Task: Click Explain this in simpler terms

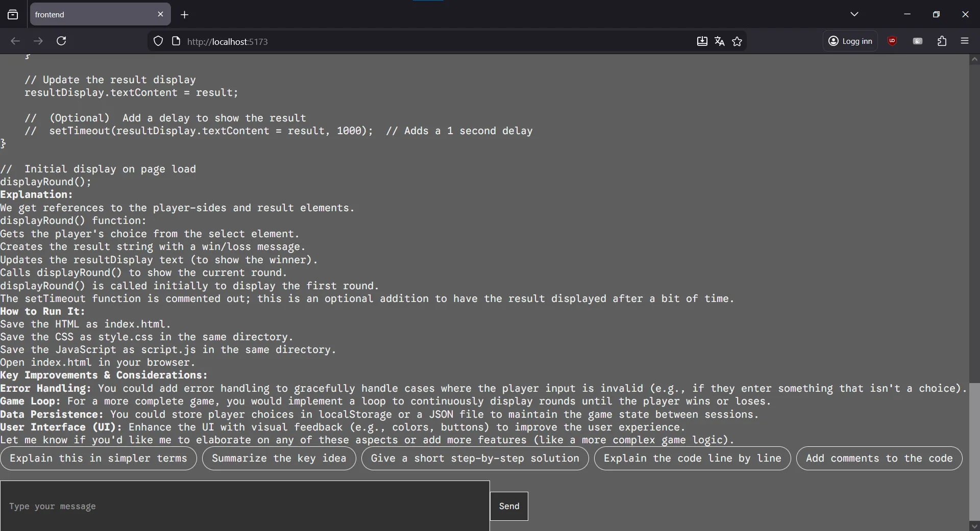Action: (x=99, y=458)
